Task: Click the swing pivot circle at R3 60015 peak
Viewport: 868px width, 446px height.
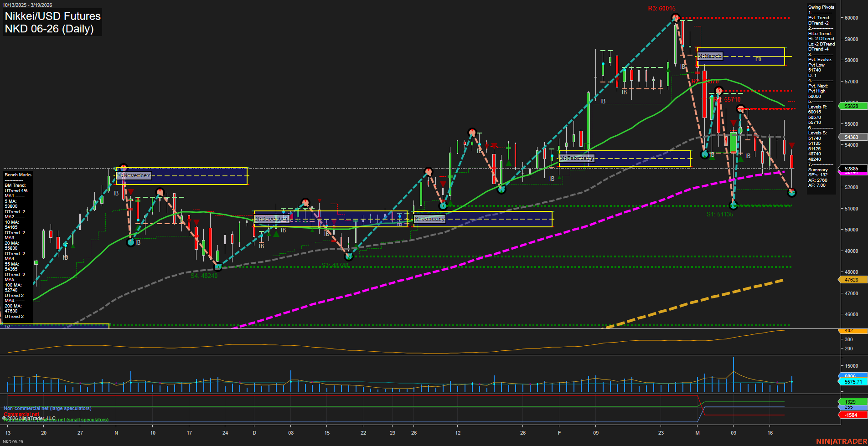Action: click(x=675, y=17)
